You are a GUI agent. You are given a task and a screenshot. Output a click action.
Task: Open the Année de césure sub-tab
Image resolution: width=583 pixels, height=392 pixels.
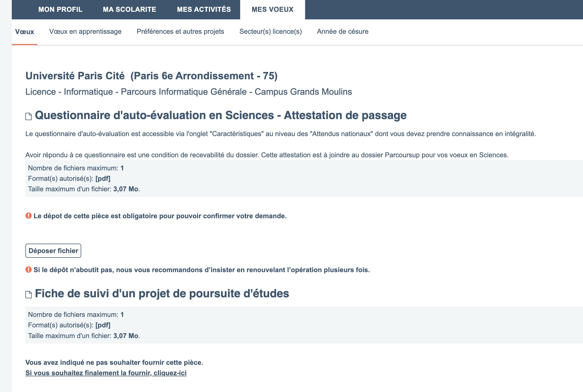coord(343,32)
